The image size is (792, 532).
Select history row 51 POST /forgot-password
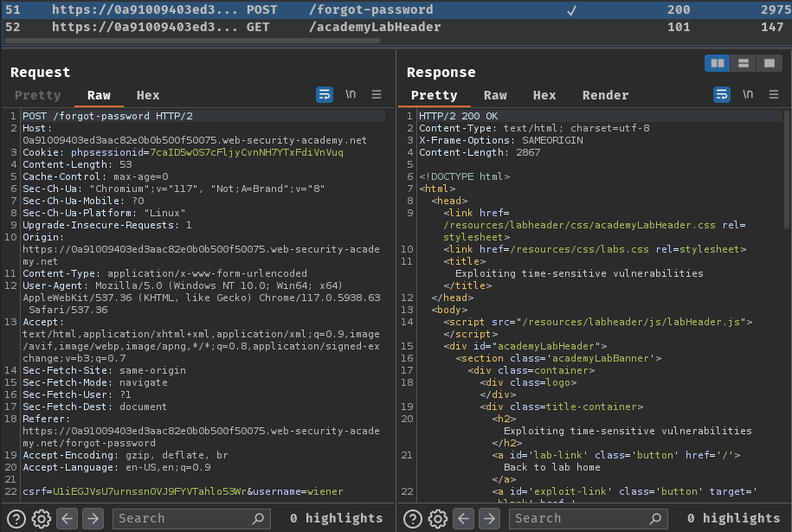(396, 10)
